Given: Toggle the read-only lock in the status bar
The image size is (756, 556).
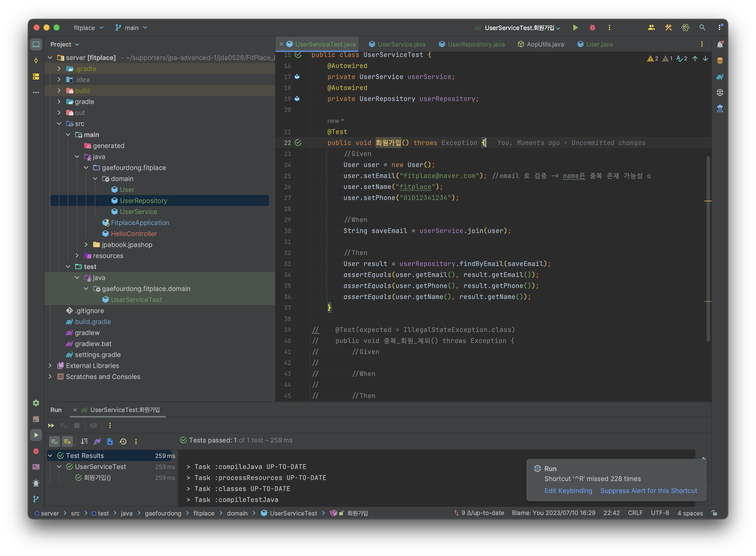Looking at the screenshot, I should [714, 513].
